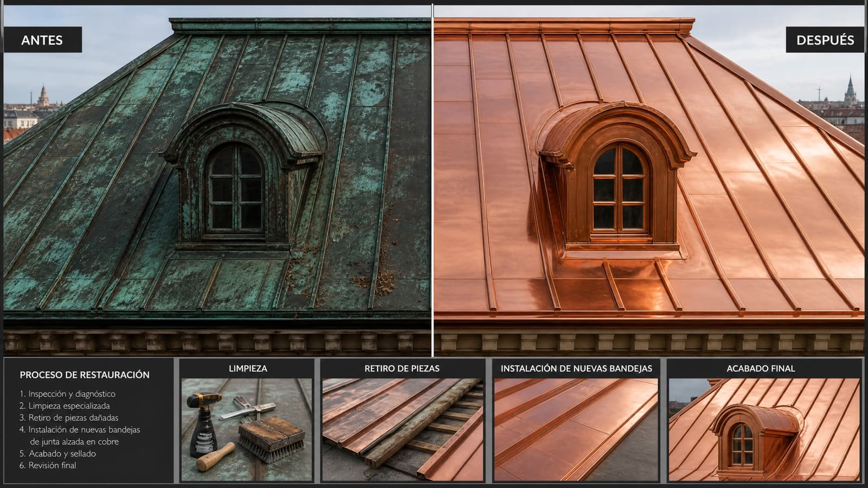Image resolution: width=868 pixels, height=488 pixels.
Task: Select the RETIRO DE PIEZAS thumbnail
Action: 403,429
